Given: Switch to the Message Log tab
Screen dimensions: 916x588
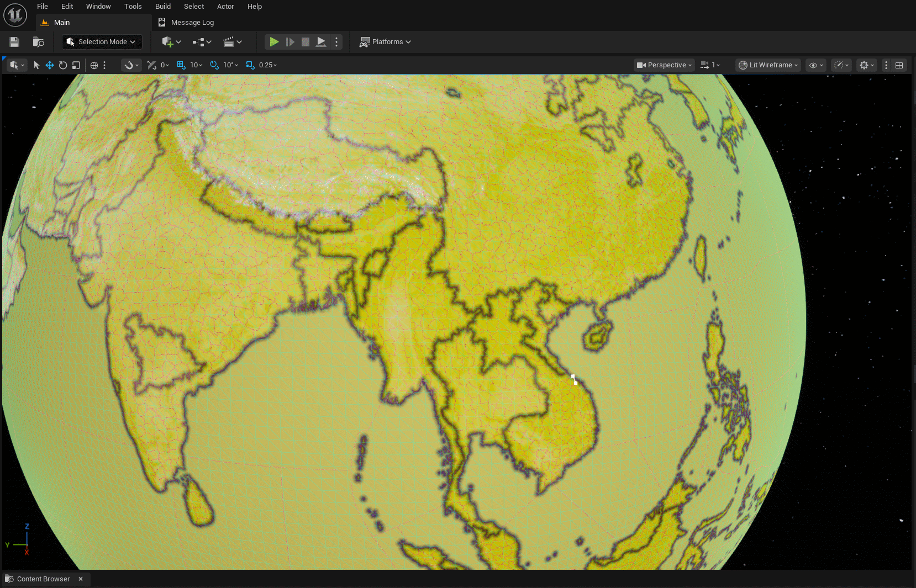Looking at the screenshot, I should pyautogui.click(x=186, y=23).
